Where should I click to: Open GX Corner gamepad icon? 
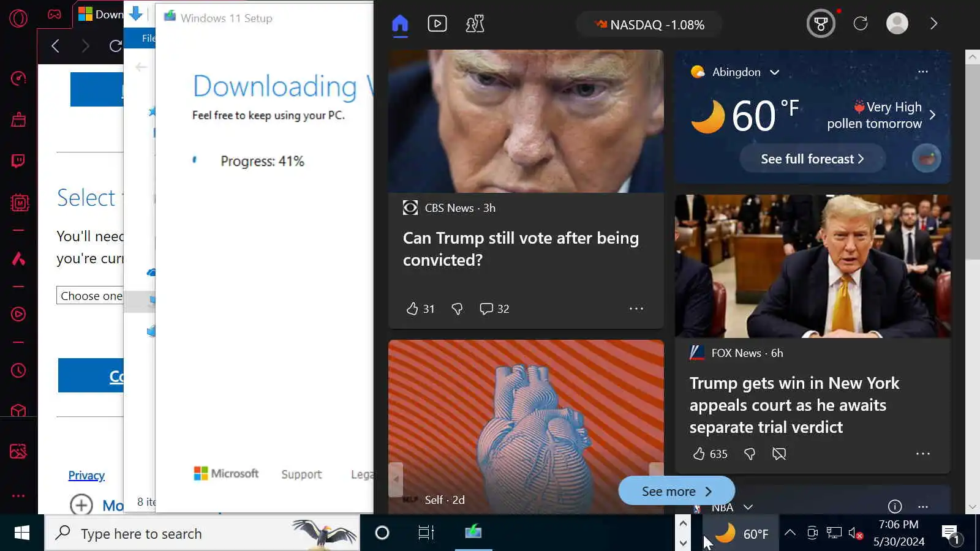point(55,14)
